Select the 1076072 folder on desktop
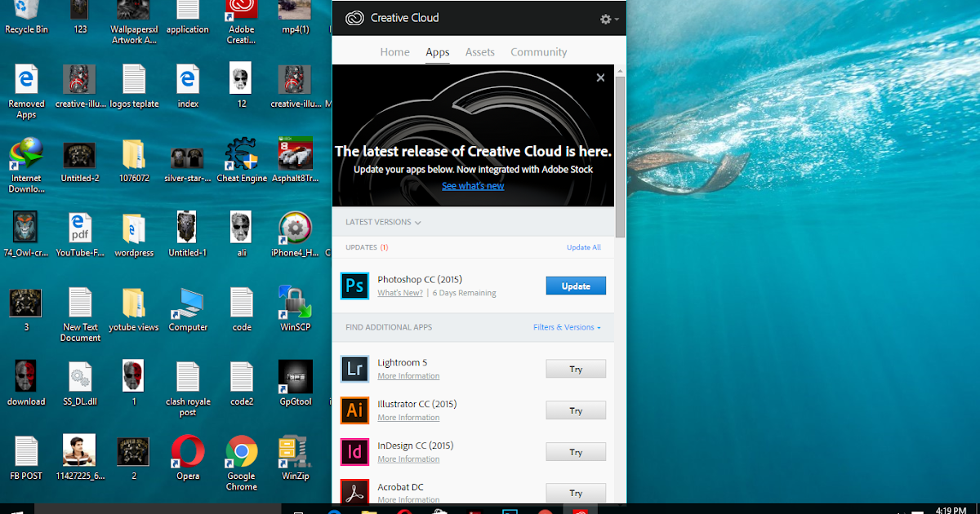Screen dimensions: 980x514 pyautogui.click(x=134, y=161)
